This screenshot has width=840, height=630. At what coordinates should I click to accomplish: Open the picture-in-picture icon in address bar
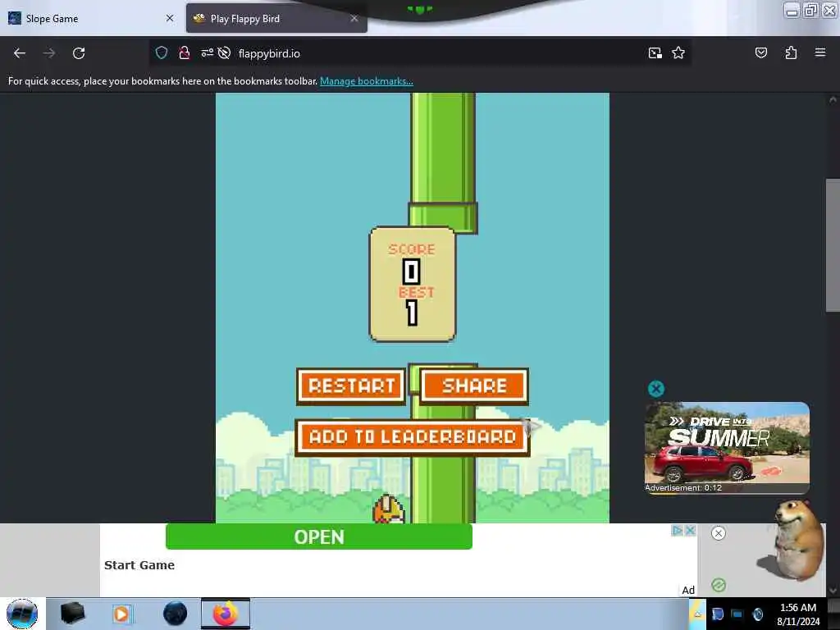[x=655, y=52]
